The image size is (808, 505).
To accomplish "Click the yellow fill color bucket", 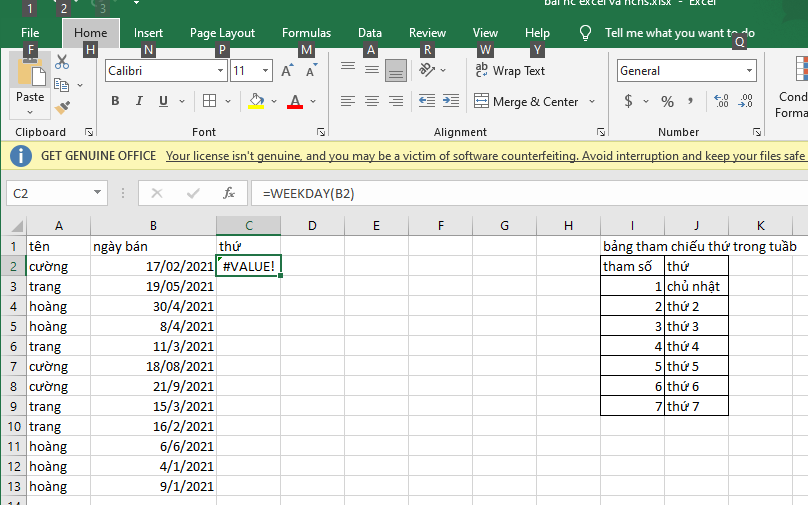I will point(256,101).
